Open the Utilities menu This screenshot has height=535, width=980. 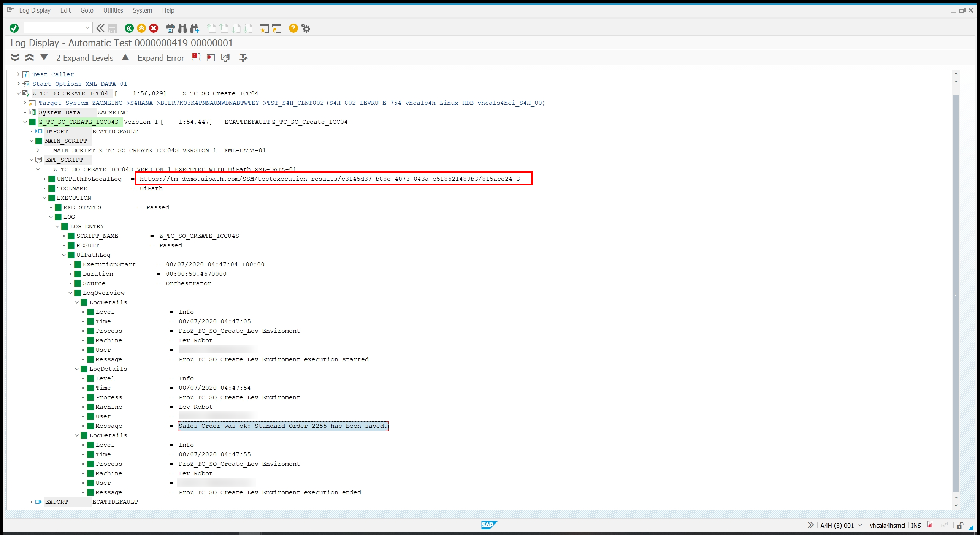pos(113,10)
